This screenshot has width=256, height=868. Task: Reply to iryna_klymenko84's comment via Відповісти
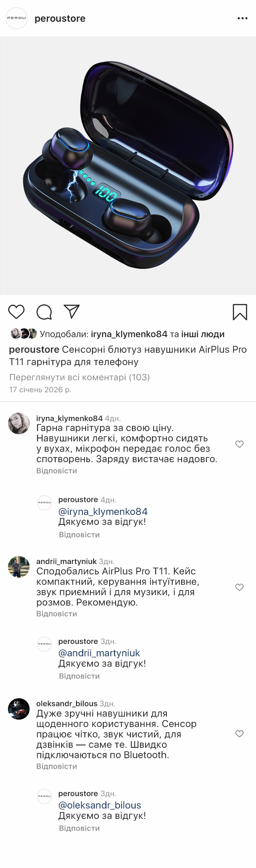(x=56, y=471)
